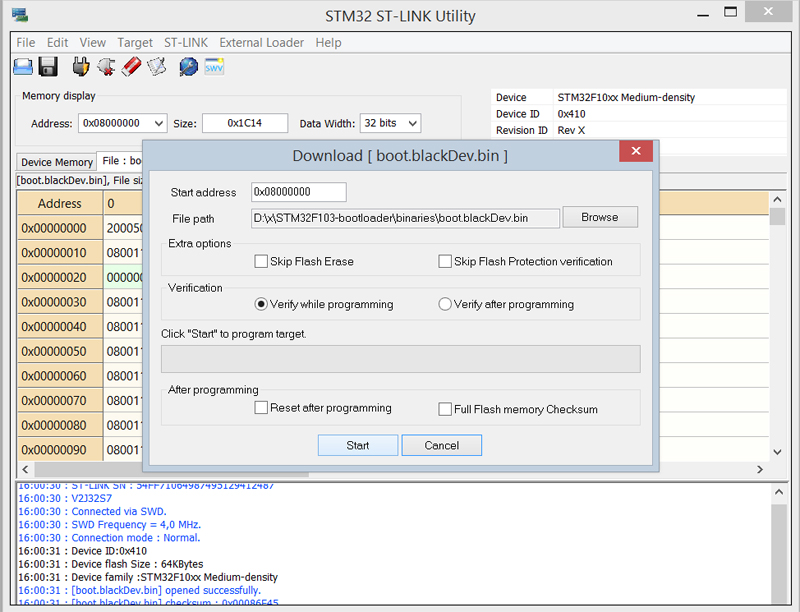The height and width of the screenshot is (612, 800).
Task: Click address row 0x00000060
Action: click(60, 376)
